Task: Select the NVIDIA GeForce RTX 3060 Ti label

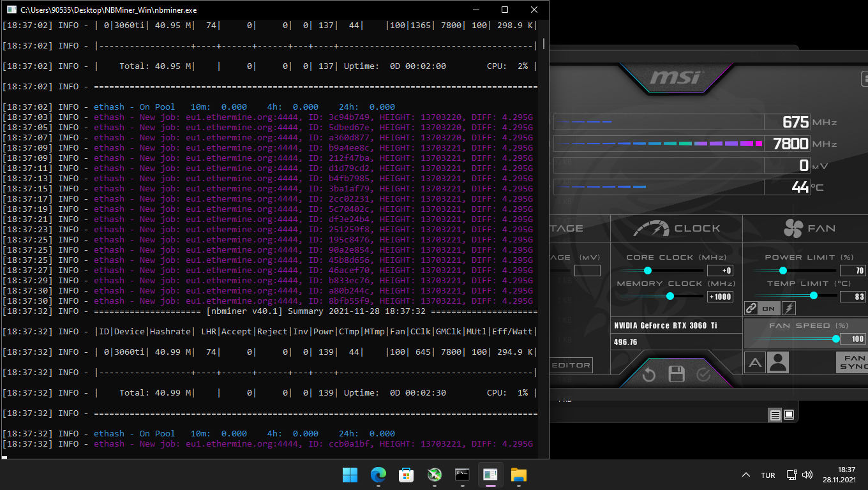Action: pos(666,325)
